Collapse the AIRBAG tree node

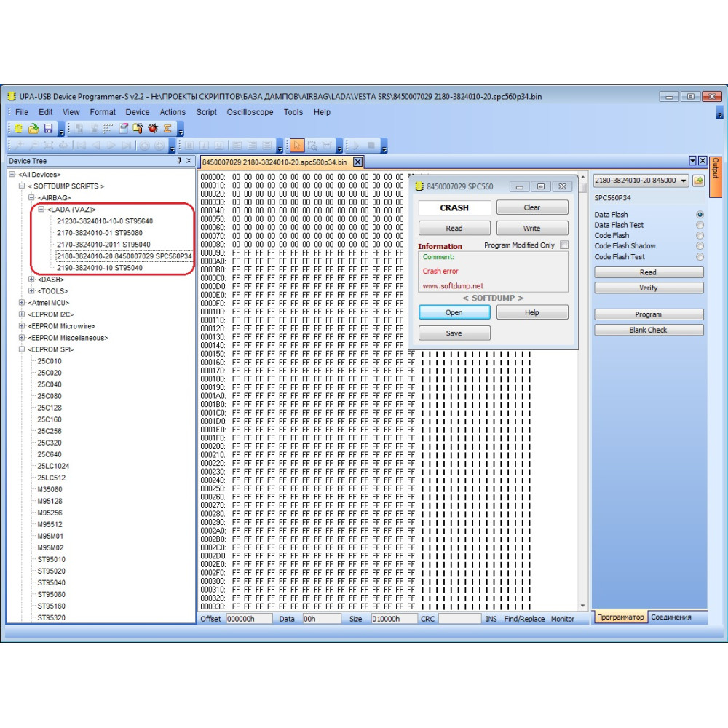(x=31, y=198)
